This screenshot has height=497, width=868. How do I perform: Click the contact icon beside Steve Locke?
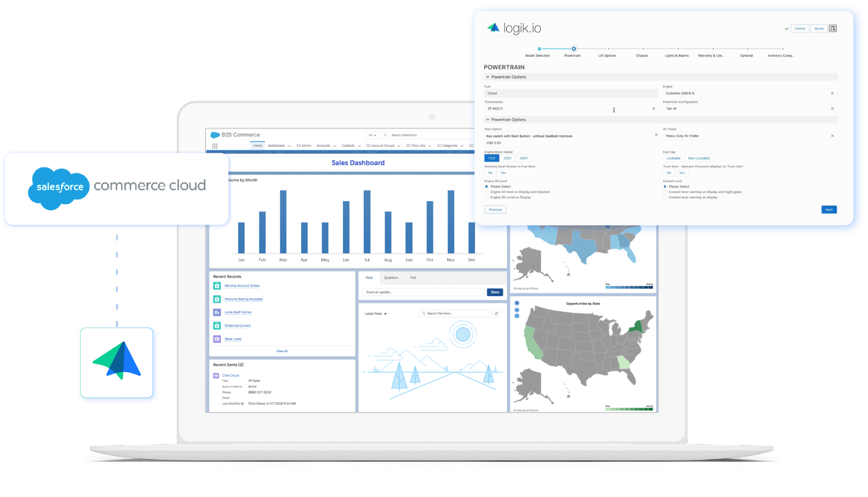tap(217, 339)
